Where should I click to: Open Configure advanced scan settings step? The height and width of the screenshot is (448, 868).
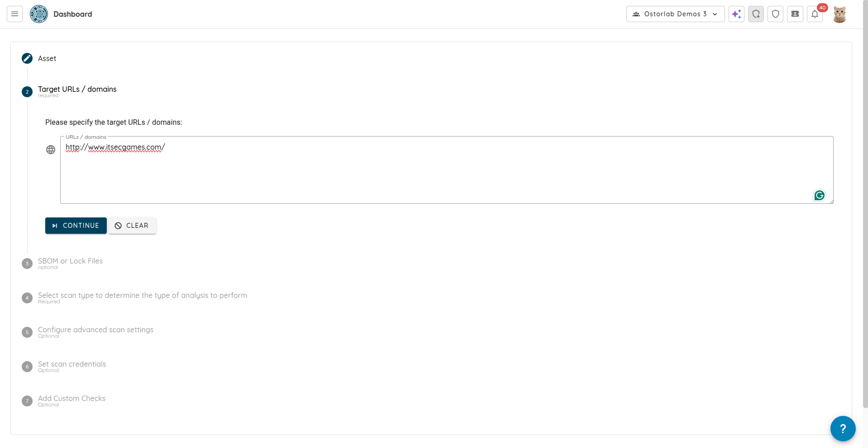point(95,330)
